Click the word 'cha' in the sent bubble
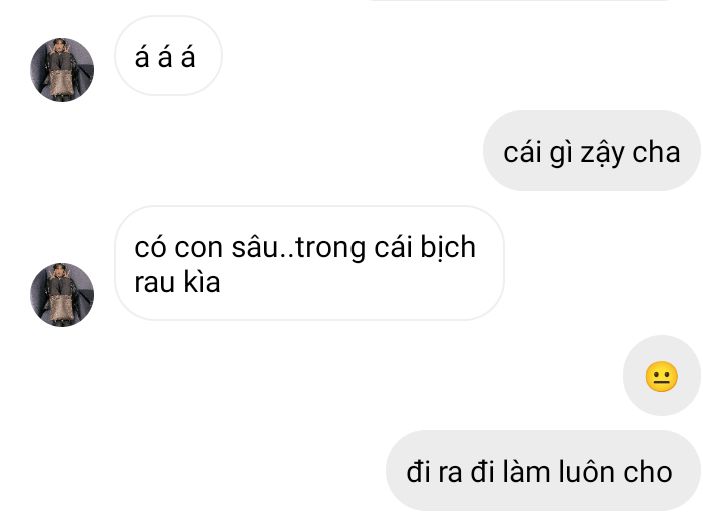Image resolution: width=703 pixels, height=523 pixels. click(657, 152)
